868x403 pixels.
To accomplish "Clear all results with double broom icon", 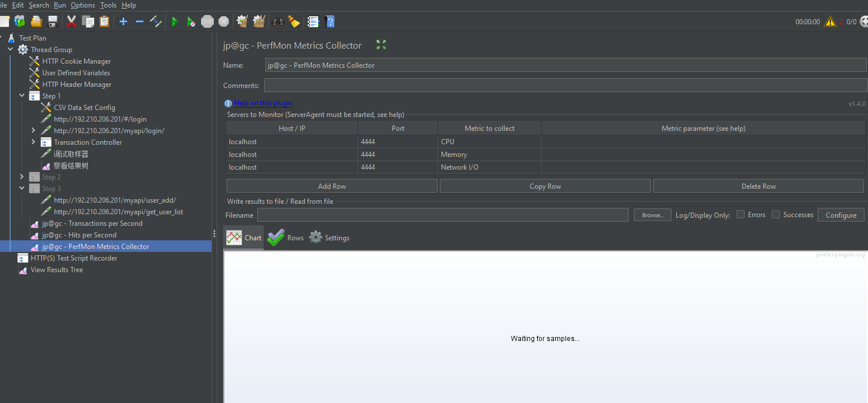I will [258, 21].
